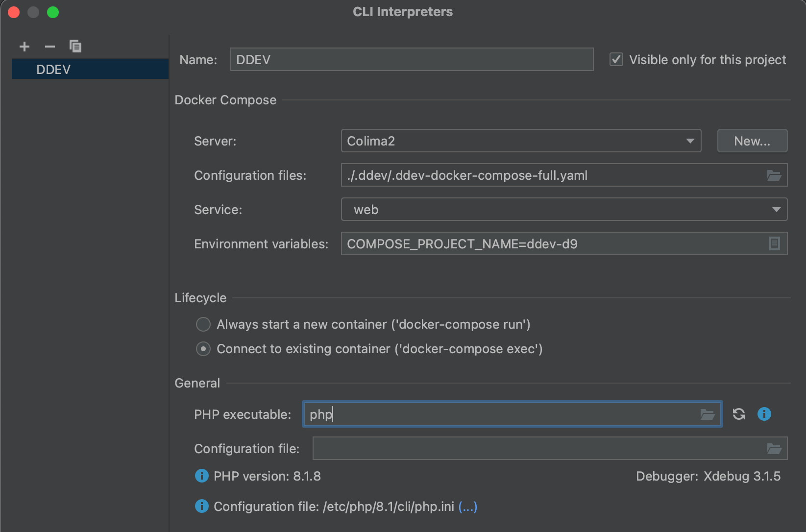Open the Server dropdown arrow

(x=690, y=141)
